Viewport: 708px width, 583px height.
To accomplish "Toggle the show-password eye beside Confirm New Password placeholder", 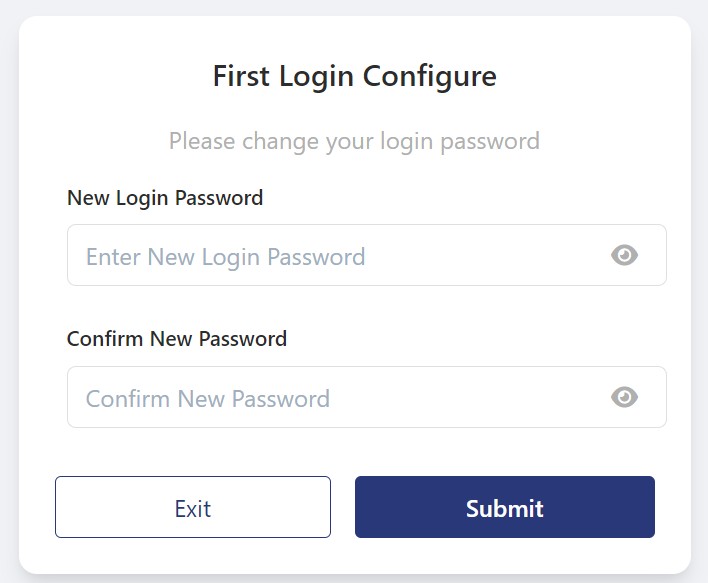I will click(x=624, y=397).
